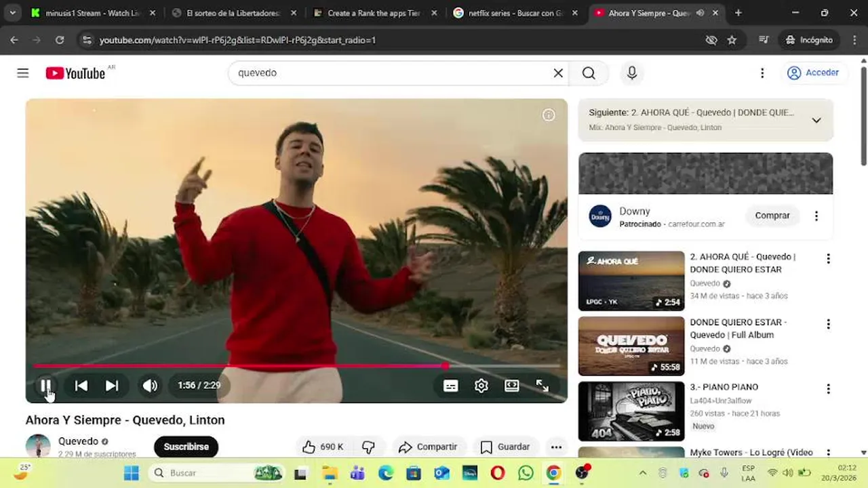The width and height of the screenshot is (868, 488).
Task: Bookmark this page with star
Action: 732,40
